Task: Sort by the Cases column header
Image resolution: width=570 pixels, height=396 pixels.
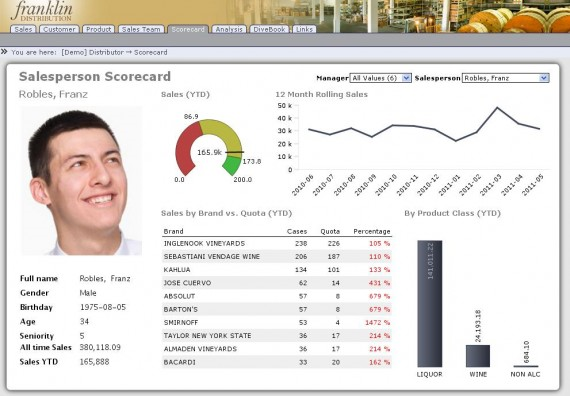Action: [x=297, y=231]
